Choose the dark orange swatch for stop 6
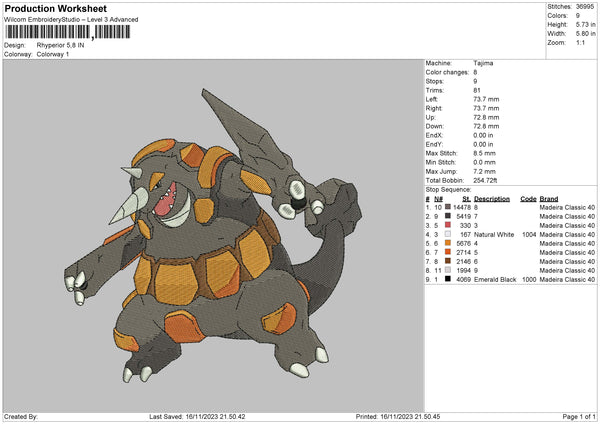The height and width of the screenshot is (424, 600). coord(448,252)
